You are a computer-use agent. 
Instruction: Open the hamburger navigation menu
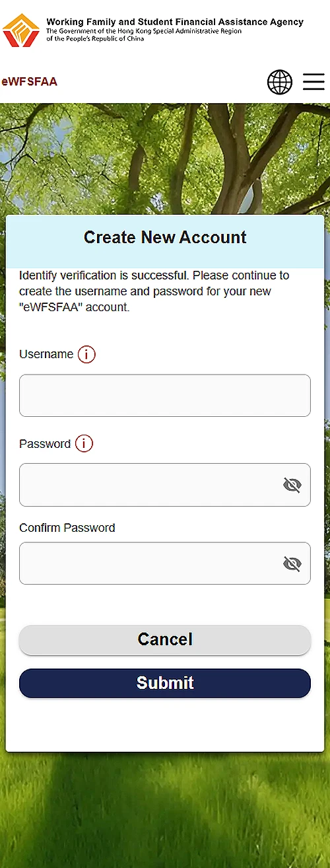[x=313, y=82]
